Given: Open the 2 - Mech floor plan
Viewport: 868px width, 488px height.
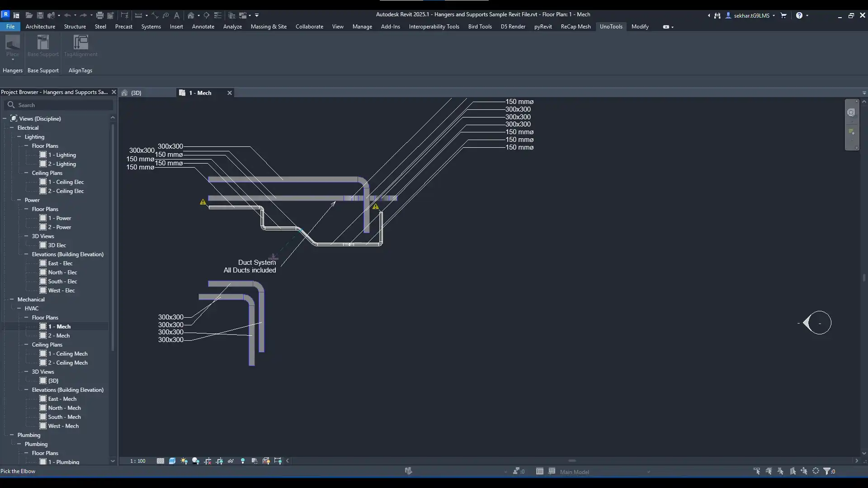Looking at the screenshot, I should pos(59,335).
